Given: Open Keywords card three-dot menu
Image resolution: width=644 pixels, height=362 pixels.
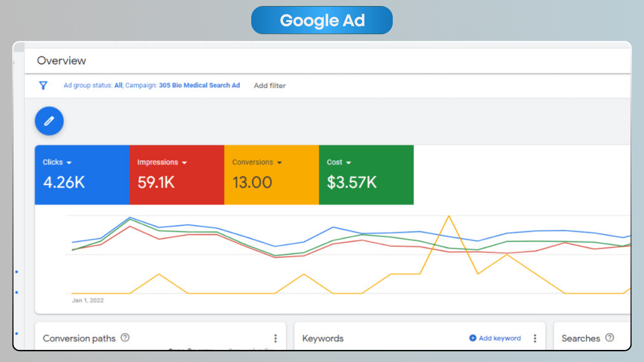Looking at the screenshot, I should click(x=535, y=338).
